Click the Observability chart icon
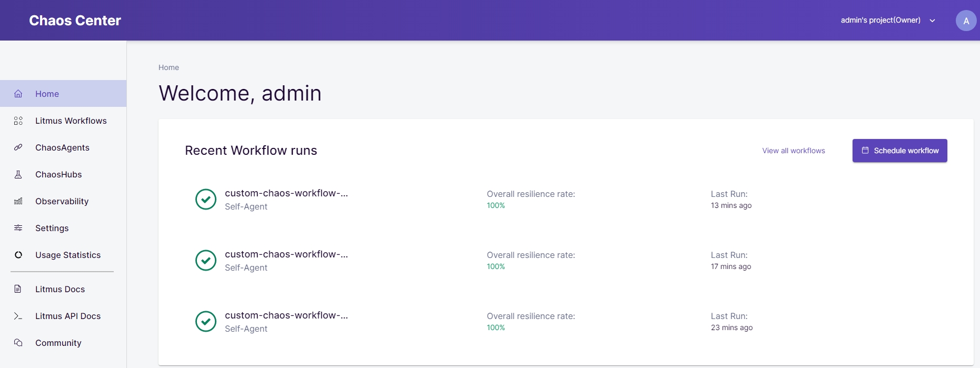980x368 pixels. (x=18, y=201)
